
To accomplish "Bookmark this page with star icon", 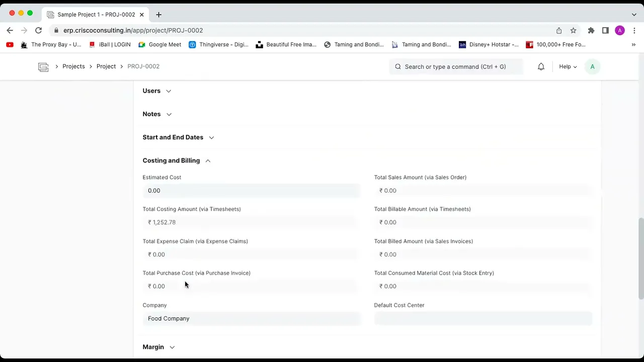I will click(573, 30).
